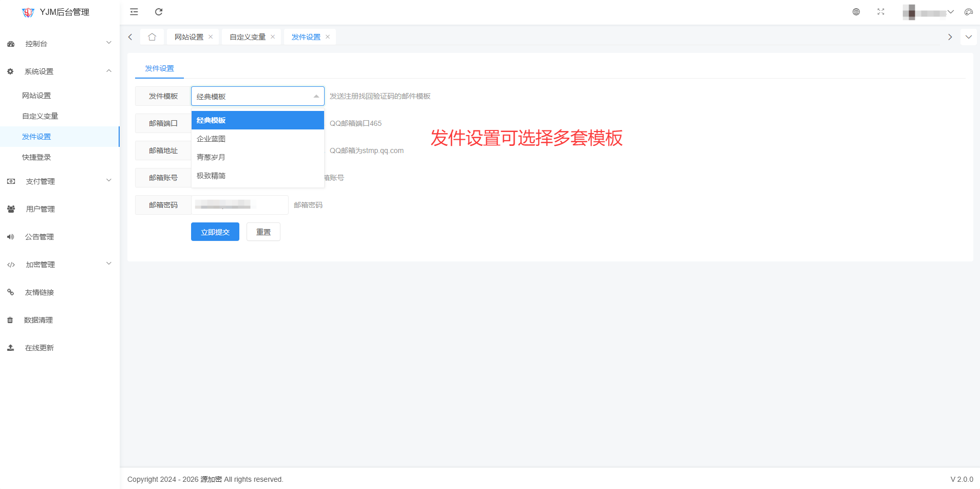Screen dimensions: 980x489
Task: Open 快捷登录 in sidebar
Action: tap(36, 157)
